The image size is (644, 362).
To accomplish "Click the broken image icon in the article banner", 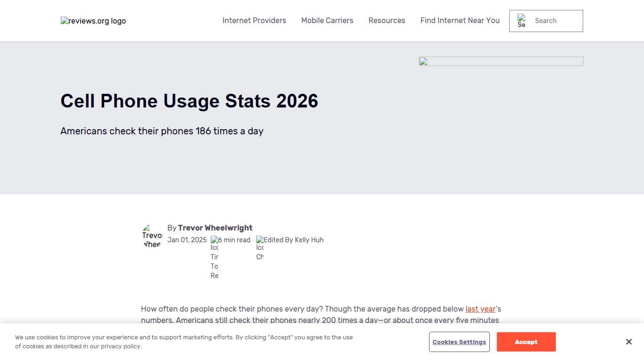I will tap(423, 61).
